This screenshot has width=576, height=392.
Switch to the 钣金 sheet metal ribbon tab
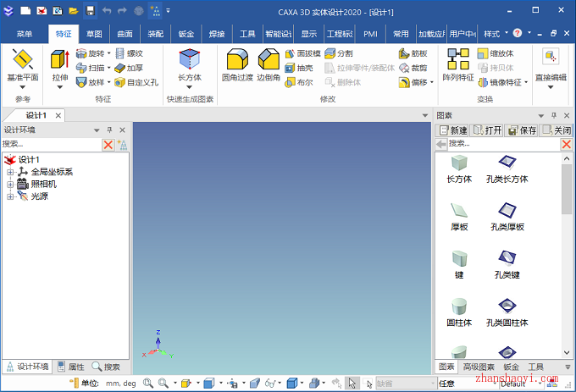[186, 34]
